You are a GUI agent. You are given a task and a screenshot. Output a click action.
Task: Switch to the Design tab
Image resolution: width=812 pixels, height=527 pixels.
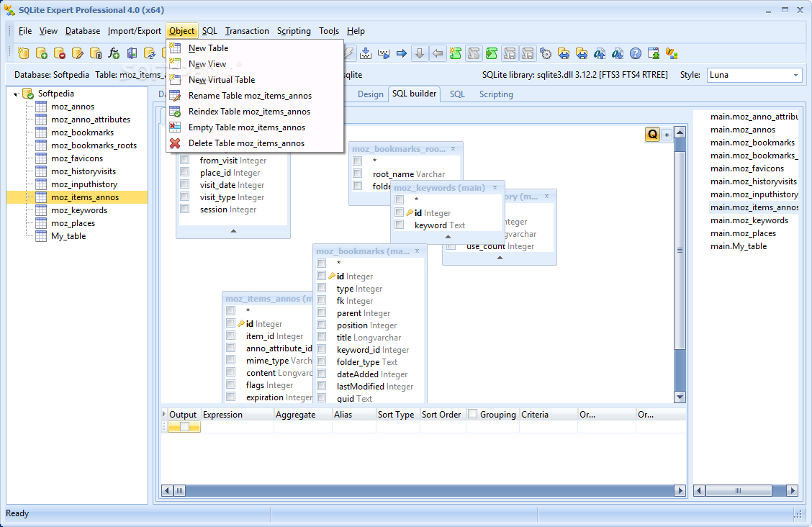click(371, 94)
